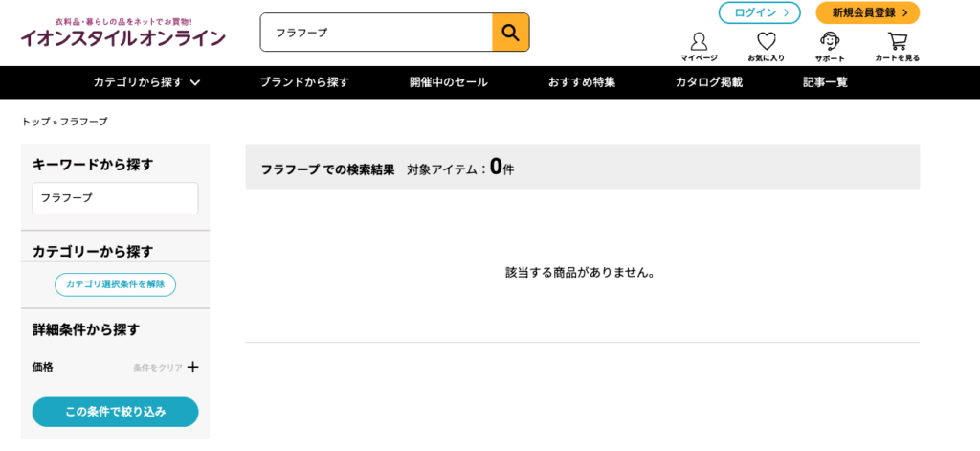
Task: Click the トップ breadcrumb link
Action: (x=35, y=122)
